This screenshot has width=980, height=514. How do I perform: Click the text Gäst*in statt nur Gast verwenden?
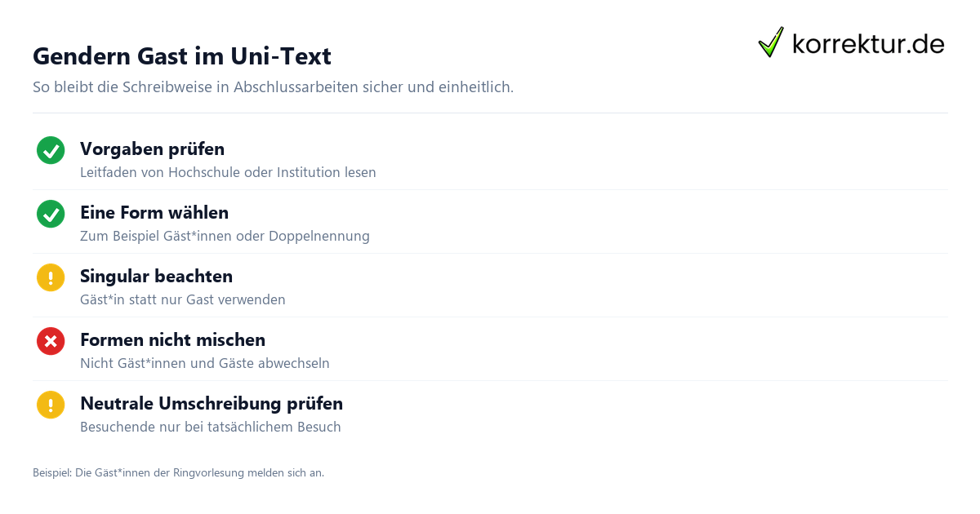(x=183, y=300)
